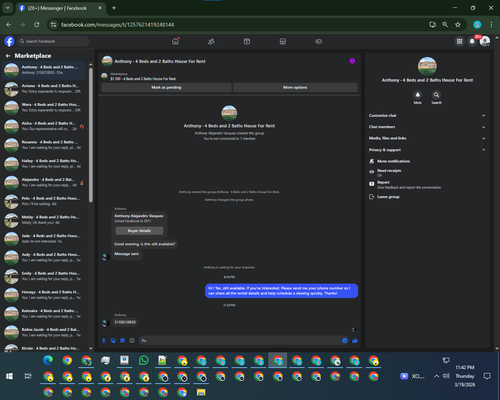Screen dimensions: 500x400
Task: Open the Windows Start menu
Action: [x=9, y=376]
